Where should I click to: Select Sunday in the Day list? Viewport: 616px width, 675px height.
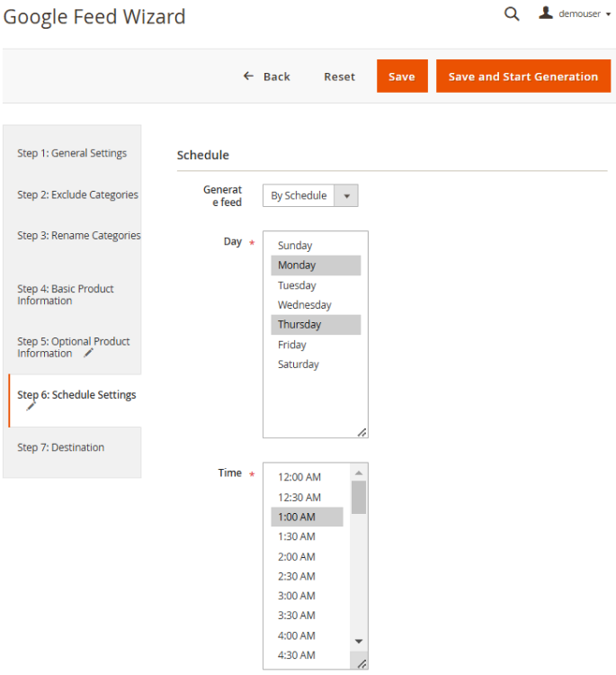pyautogui.click(x=316, y=246)
